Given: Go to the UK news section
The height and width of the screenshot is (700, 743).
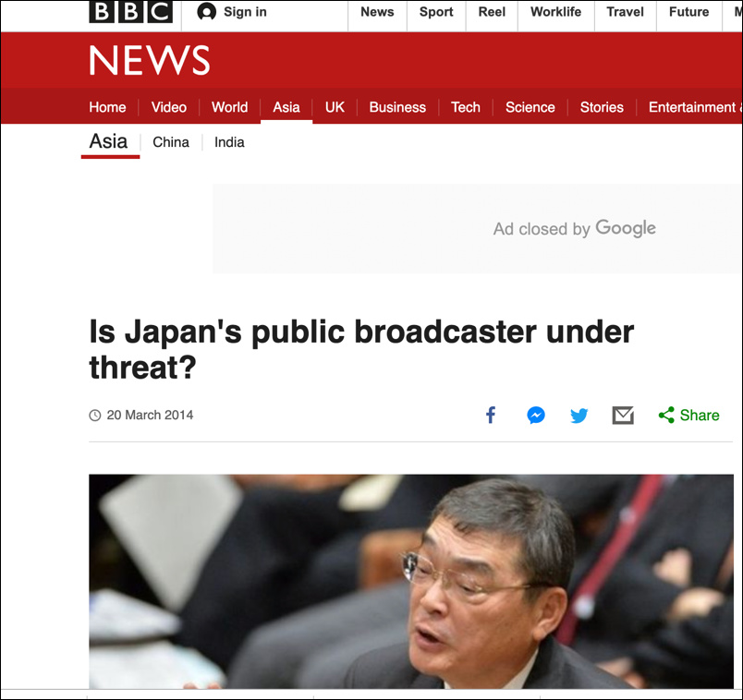Looking at the screenshot, I should 335,107.
